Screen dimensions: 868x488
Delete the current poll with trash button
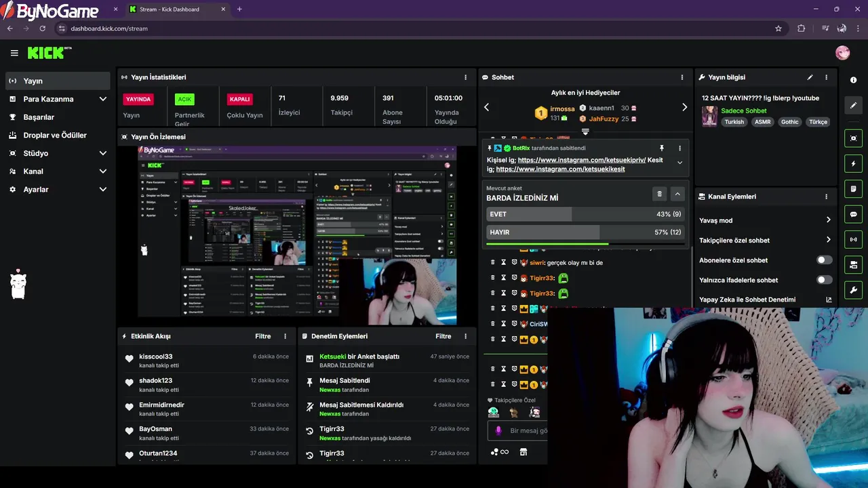point(659,194)
